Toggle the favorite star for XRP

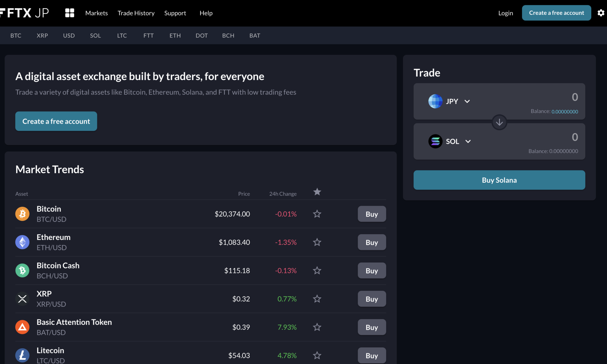pyautogui.click(x=317, y=299)
